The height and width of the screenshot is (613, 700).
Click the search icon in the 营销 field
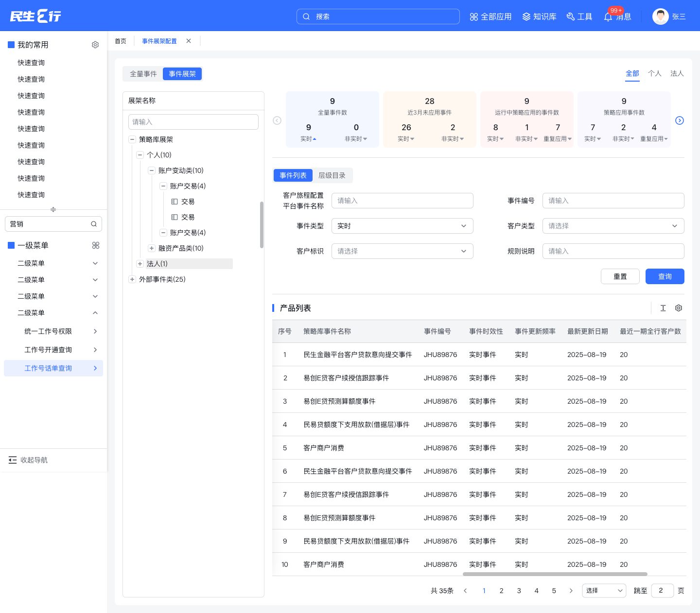94,224
